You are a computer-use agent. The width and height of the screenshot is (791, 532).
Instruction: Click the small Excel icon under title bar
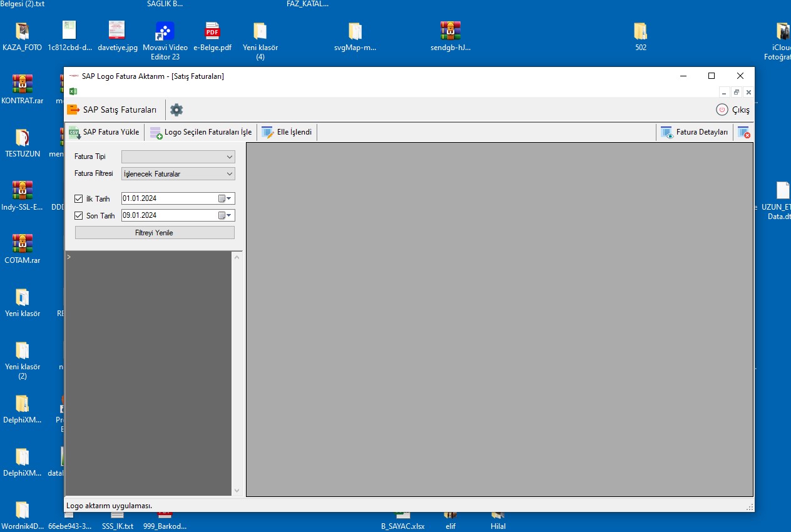73,91
